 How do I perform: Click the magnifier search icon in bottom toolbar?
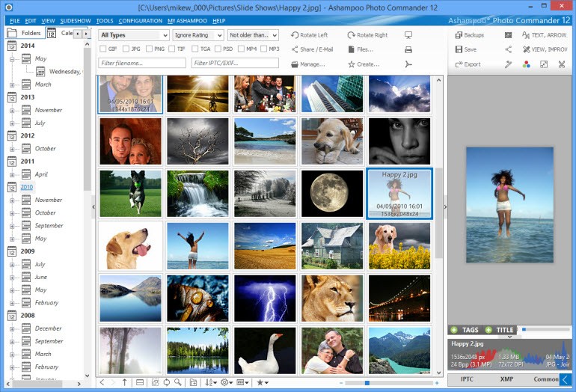(177, 382)
